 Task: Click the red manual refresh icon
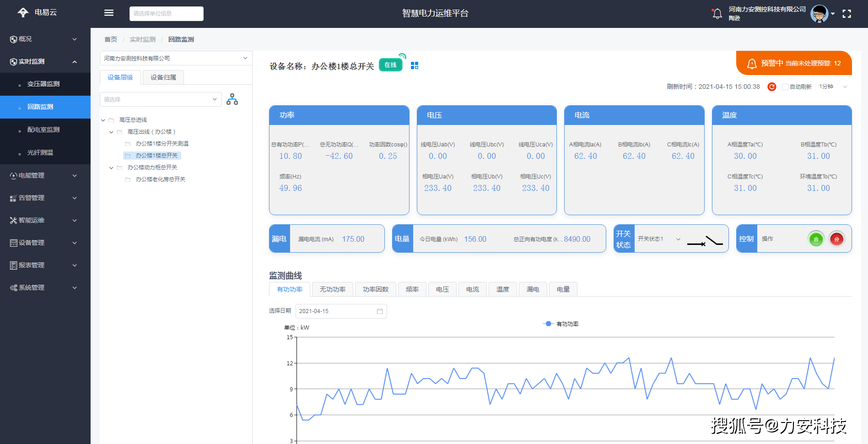point(771,87)
